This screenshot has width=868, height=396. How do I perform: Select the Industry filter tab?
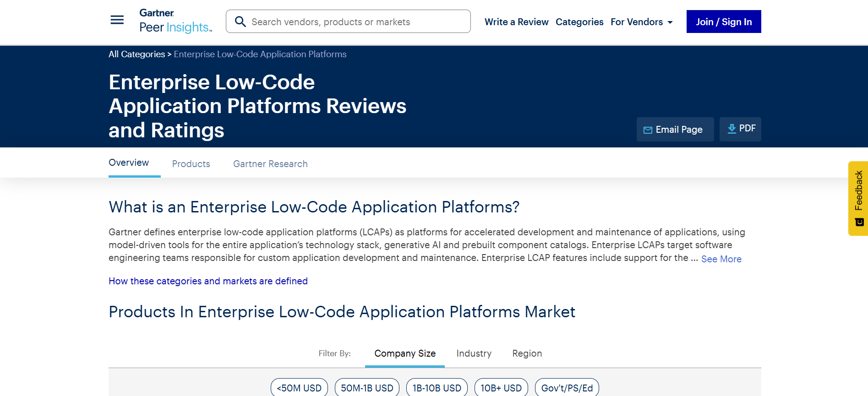[474, 353]
